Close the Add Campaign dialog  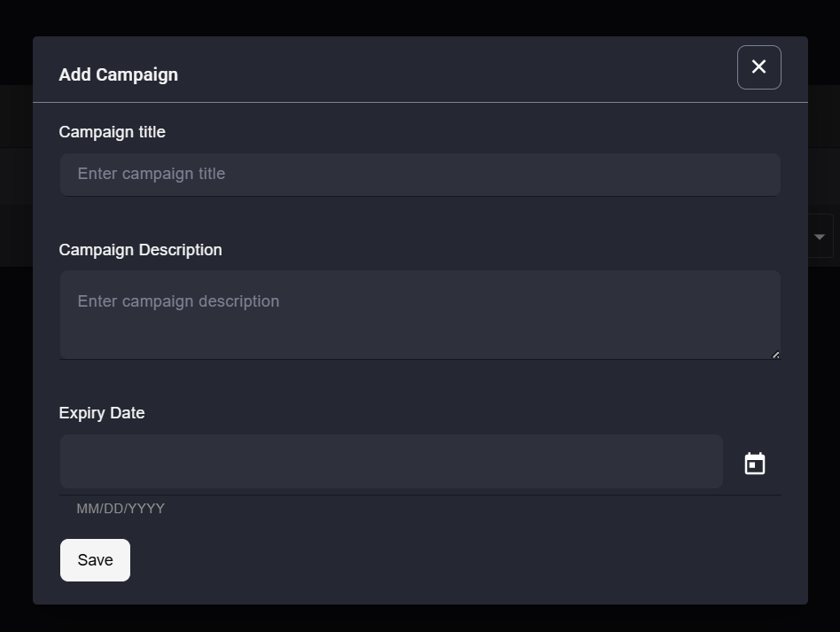coord(758,67)
